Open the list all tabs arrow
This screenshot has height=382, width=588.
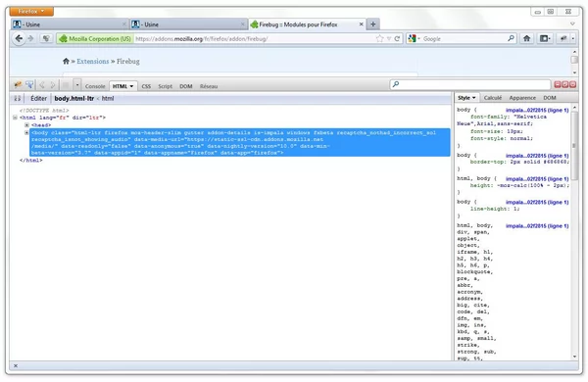coord(572,24)
